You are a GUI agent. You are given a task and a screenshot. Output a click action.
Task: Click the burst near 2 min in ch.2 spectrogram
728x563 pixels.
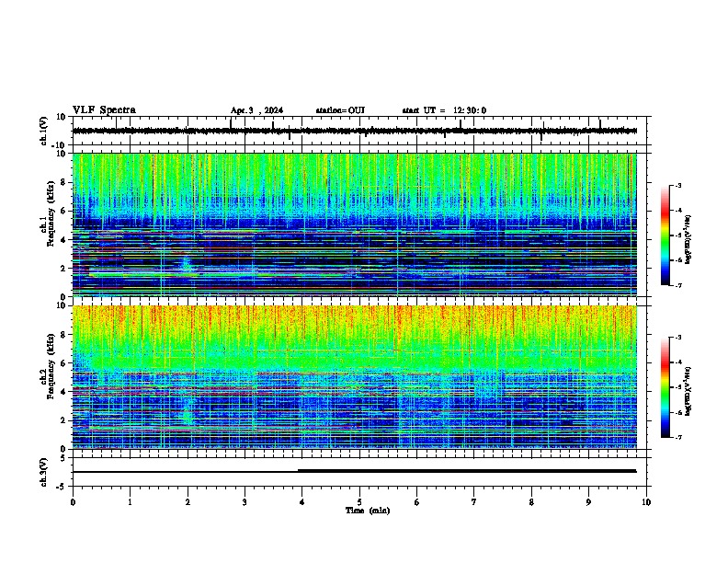(188, 414)
